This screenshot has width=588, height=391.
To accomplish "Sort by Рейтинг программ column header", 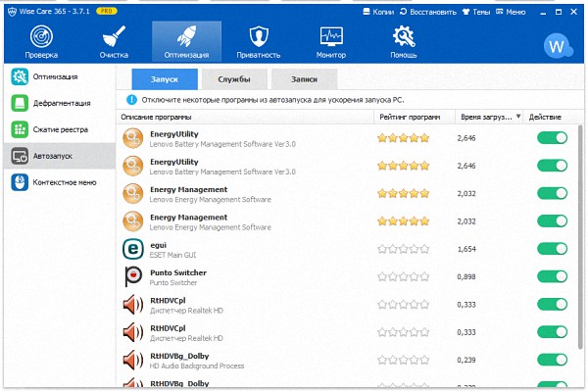I will 415,117.
